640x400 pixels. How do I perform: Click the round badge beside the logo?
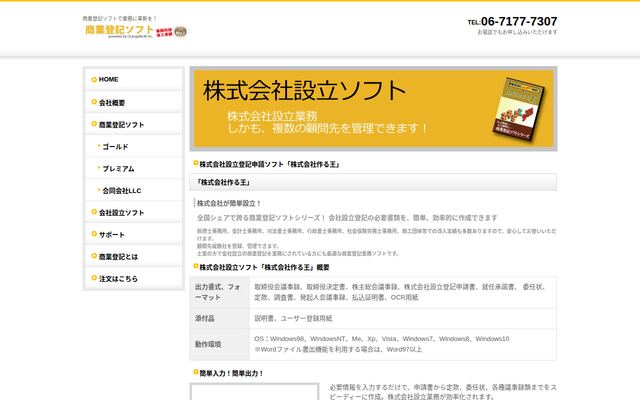[x=180, y=31]
